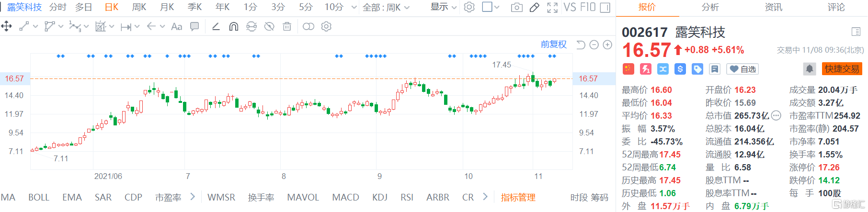Select the Aa text annotation tool
This screenshot has width=868, height=212.
coord(177,26)
